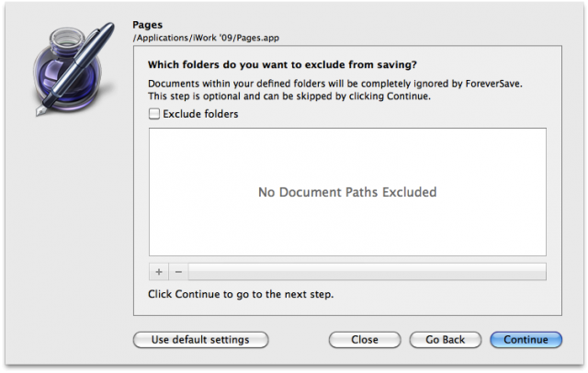This screenshot has height=373, width=588.
Task: Click the empty bar beside the minus button
Action: (367, 272)
